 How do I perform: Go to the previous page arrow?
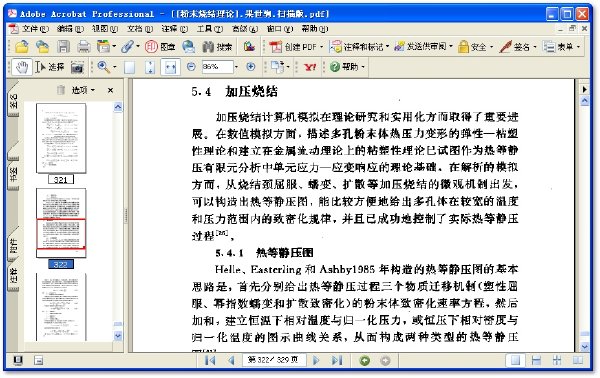(231, 360)
